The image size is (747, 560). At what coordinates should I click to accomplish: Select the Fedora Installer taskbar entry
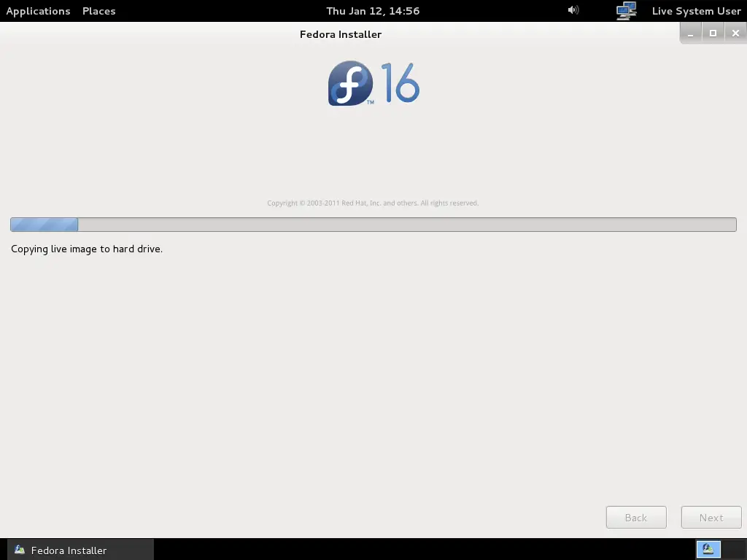click(80, 550)
